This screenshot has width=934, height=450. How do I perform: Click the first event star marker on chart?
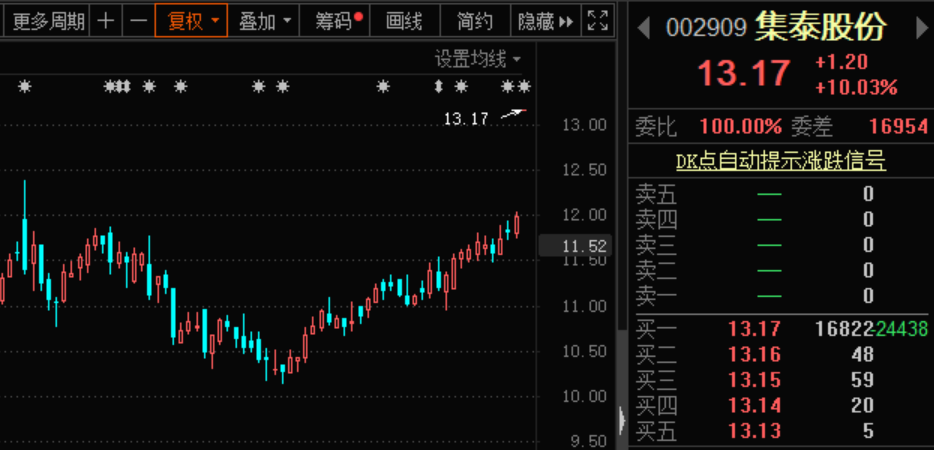point(24,87)
